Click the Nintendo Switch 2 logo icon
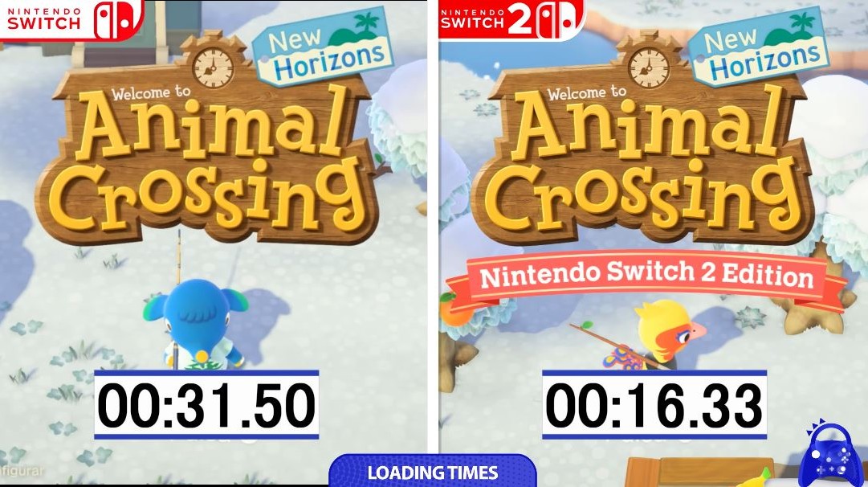The width and height of the screenshot is (868, 487). [557, 20]
